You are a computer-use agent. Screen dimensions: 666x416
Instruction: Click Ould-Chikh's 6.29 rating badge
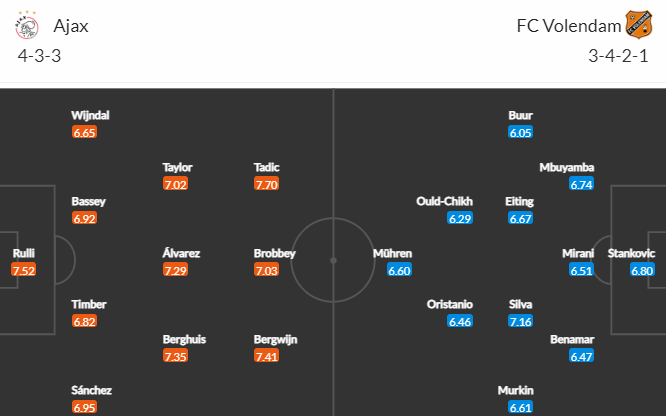[460, 218]
